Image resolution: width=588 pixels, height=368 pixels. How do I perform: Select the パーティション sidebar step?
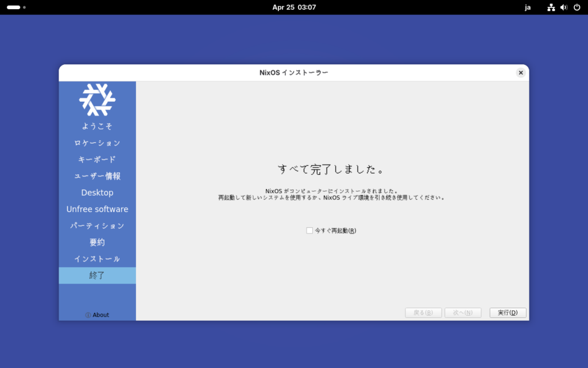click(97, 226)
